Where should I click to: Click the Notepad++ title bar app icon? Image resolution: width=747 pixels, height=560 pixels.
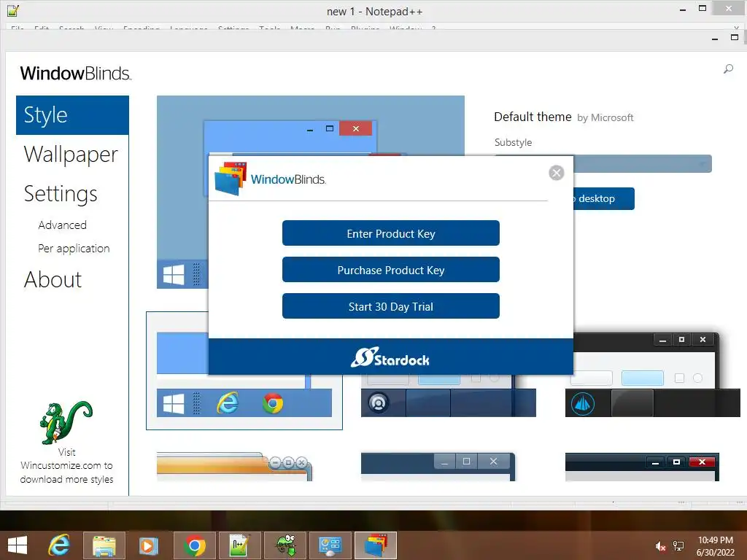pos(13,10)
